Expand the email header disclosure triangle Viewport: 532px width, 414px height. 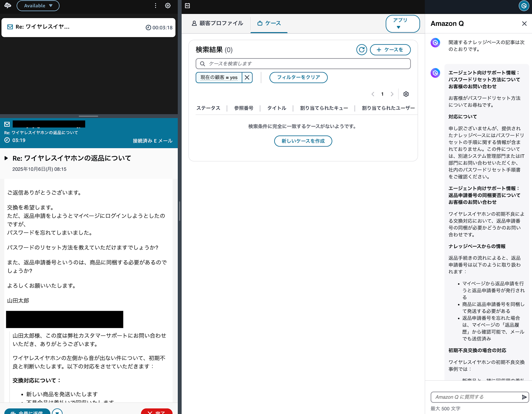click(6, 158)
